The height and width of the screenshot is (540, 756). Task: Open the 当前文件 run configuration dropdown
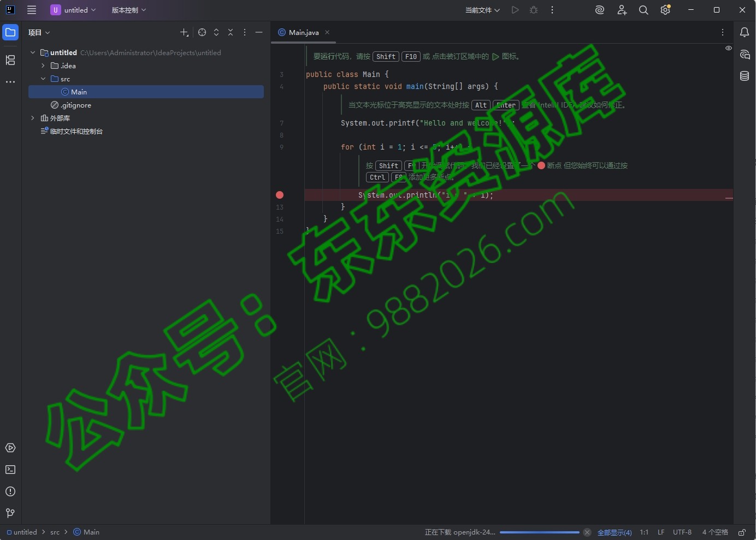point(481,10)
